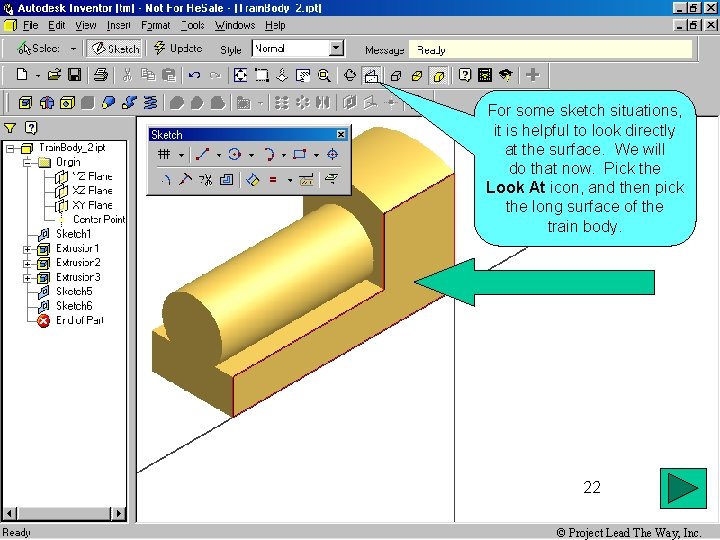Expand the Extrusion1 node
The height and width of the screenshot is (540, 720).
[x=27, y=249]
